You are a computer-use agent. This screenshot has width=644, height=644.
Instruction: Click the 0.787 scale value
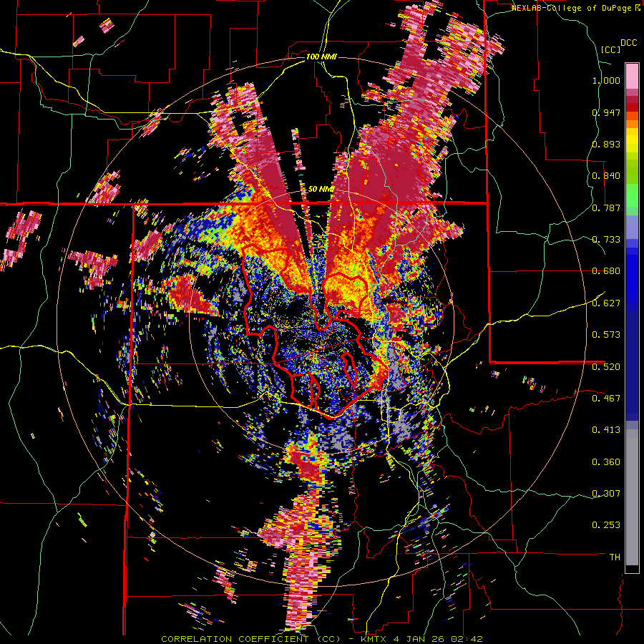pos(606,208)
